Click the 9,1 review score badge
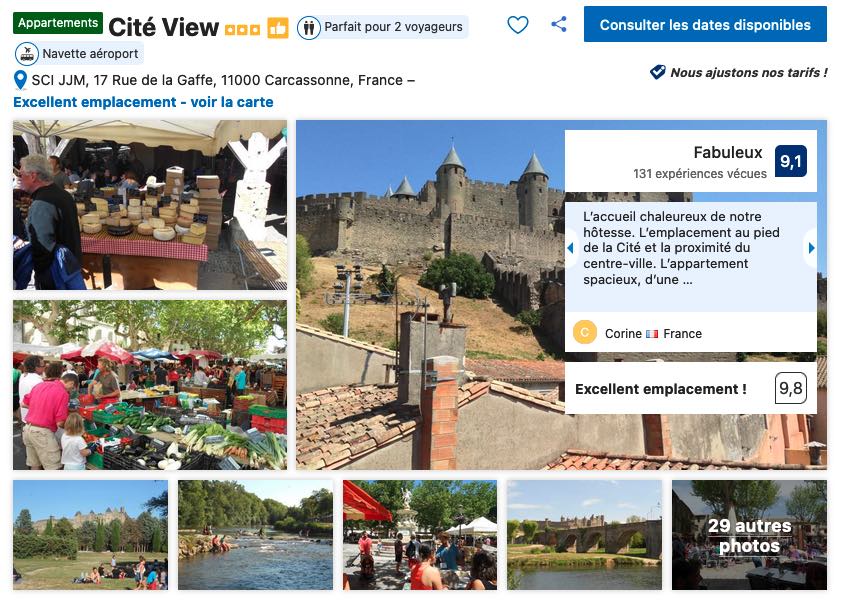 click(790, 161)
